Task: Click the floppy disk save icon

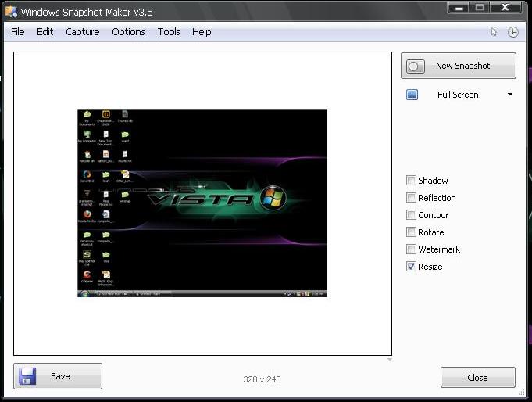Action: pyautogui.click(x=27, y=376)
